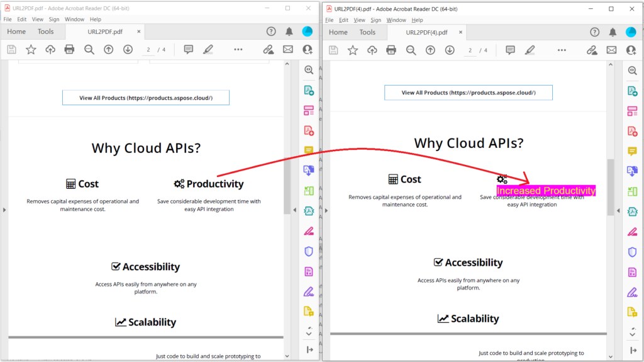This screenshot has width=644, height=362.
Task: Expand left navigation pane in left window
Action: [4, 210]
